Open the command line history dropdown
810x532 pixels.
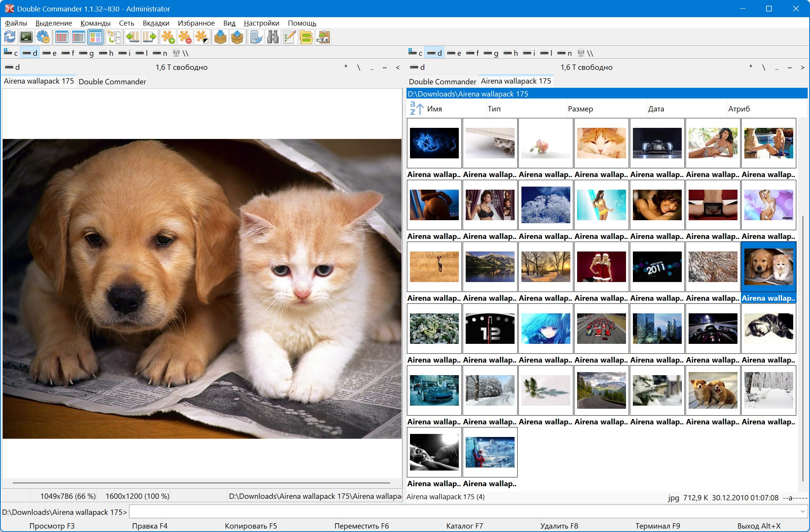pyautogui.click(x=802, y=511)
